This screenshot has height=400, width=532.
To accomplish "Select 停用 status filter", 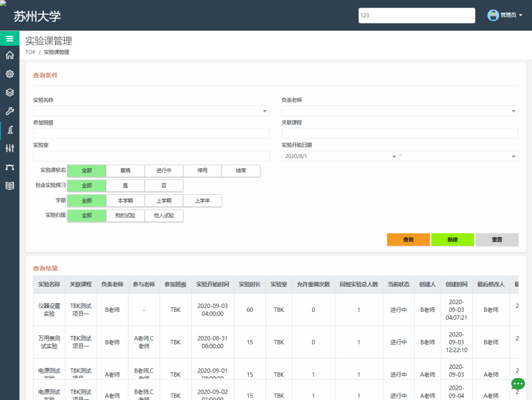I will pyautogui.click(x=202, y=171).
